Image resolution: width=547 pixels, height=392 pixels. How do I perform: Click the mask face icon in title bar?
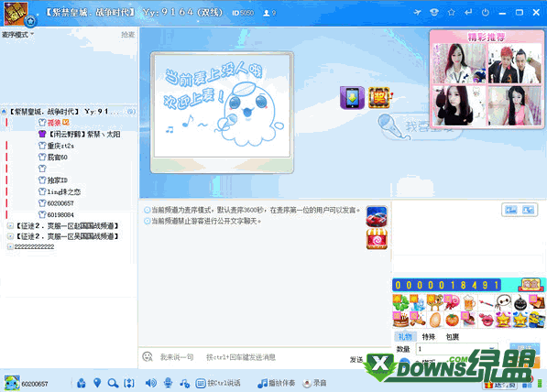click(434, 13)
